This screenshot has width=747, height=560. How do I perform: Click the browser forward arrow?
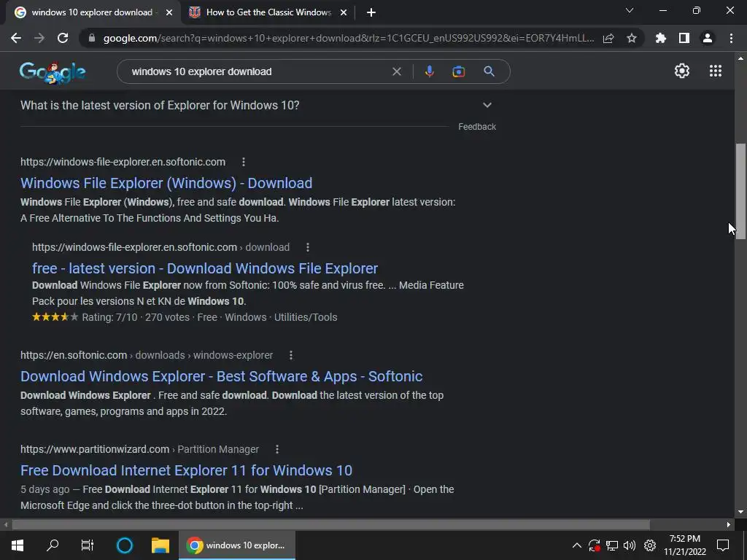click(x=39, y=38)
